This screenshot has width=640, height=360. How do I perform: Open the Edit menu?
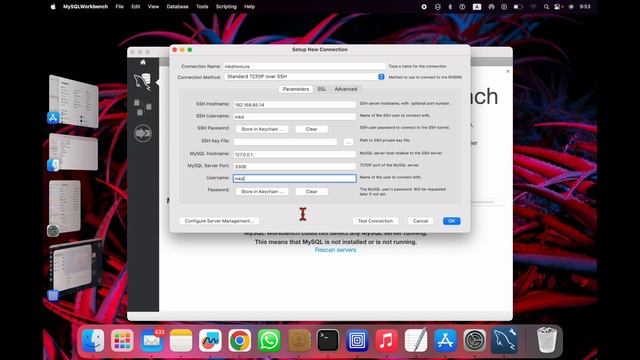136,7
